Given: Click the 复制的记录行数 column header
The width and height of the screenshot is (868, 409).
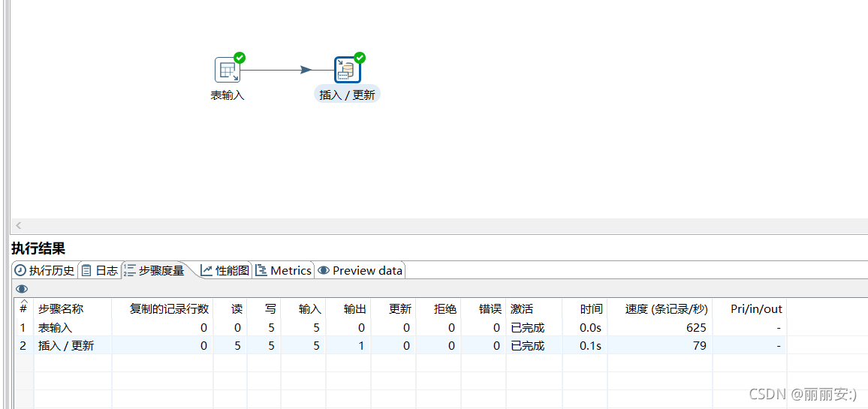Looking at the screenshot, I should click(x=162, y=309).
